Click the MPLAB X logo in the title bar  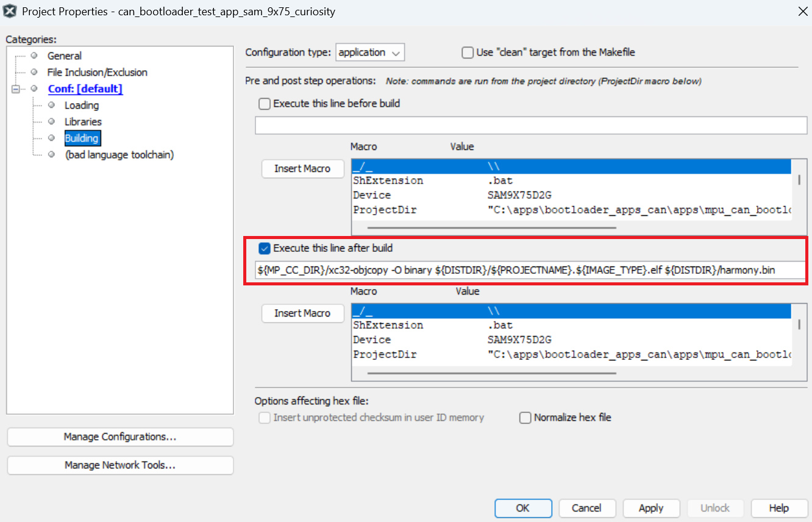[10, 10]
